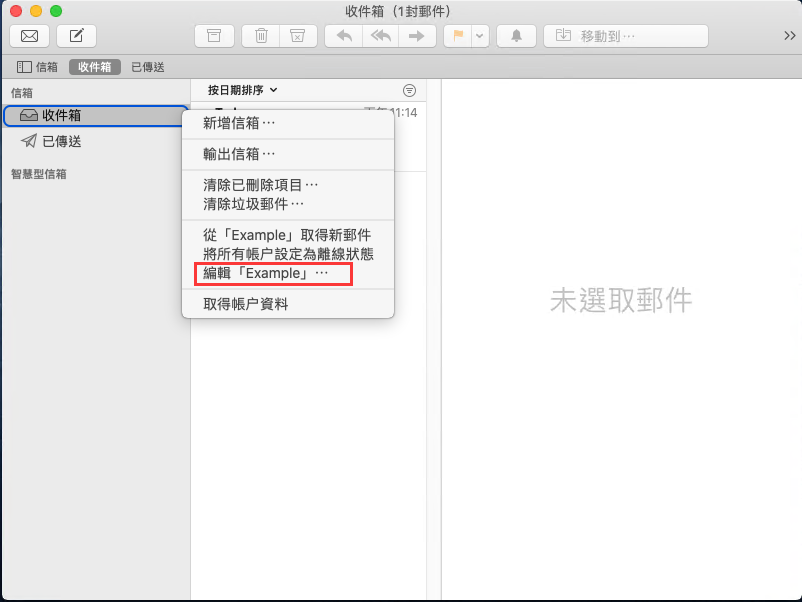The width and height of the screenshot is (802, 602).
Task: Click the Reply arrow icon
Action: [x=344, y=36]
